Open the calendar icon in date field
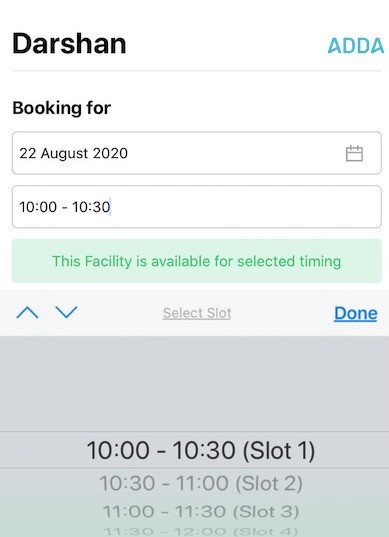The image size is (389, 537). pos(354,153)
